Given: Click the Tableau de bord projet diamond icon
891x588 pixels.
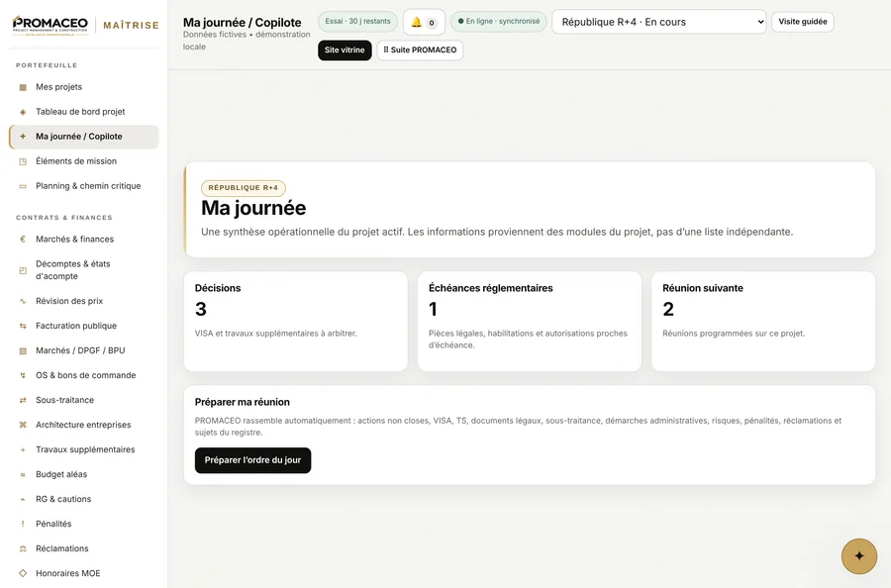Looking at the screenshot, I should click(23, 112).
